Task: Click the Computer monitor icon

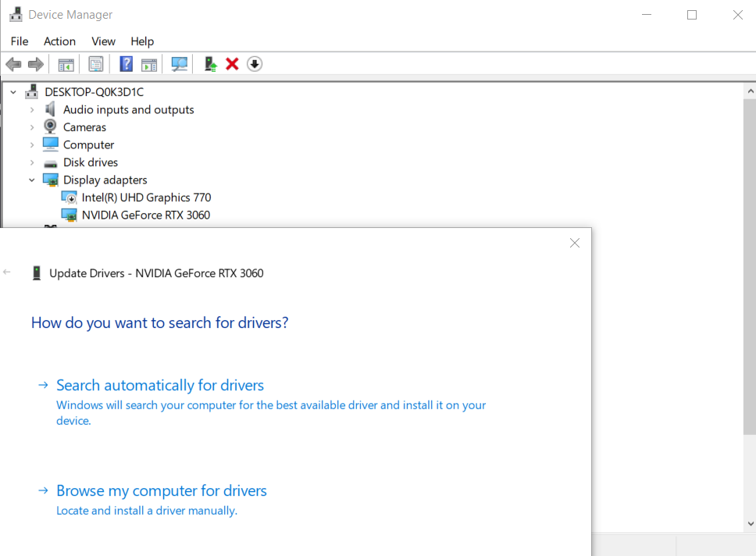Action: click(x=51, y=144)
